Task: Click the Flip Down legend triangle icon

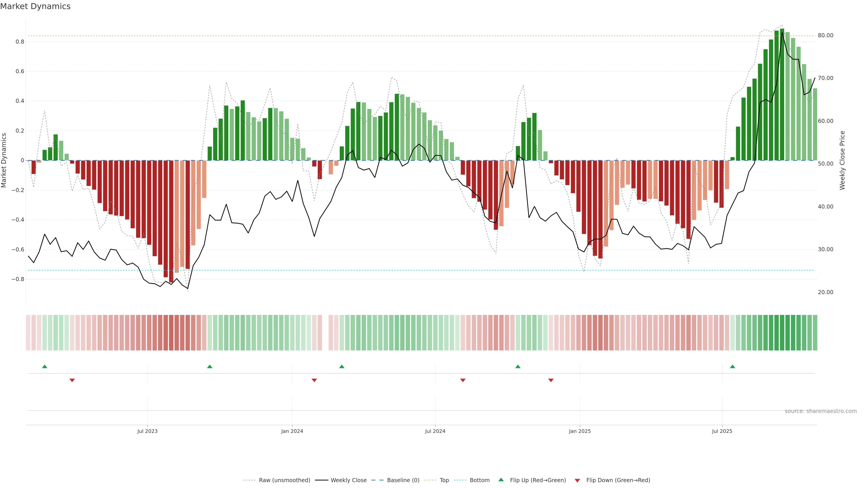Action: [x=577, y=480]
